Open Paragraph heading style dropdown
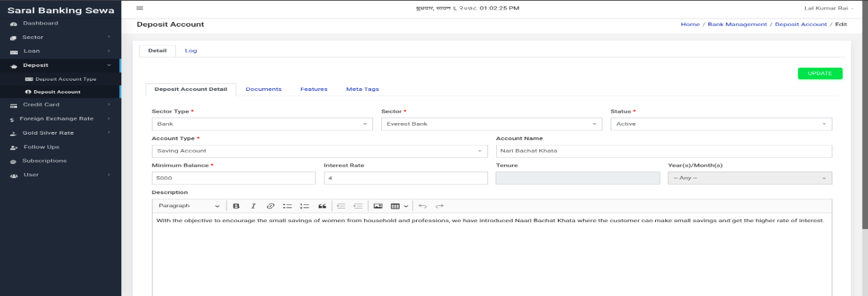The image size is (868, 296). click(x=189, y=206)
